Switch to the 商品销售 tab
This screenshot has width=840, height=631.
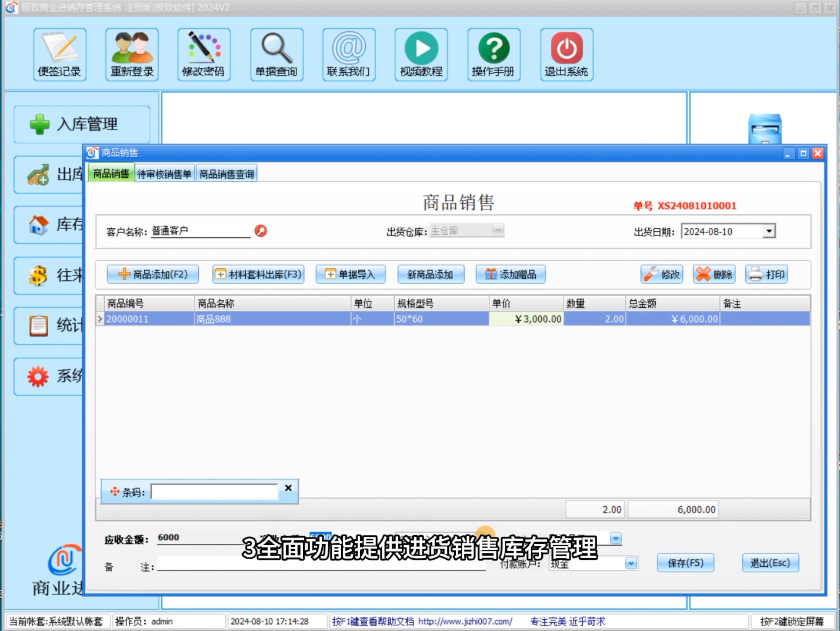111,174
